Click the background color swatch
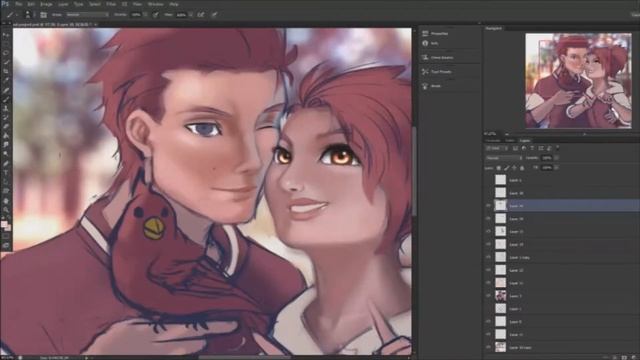Viewport: 640px width, 360px height. 8,228
